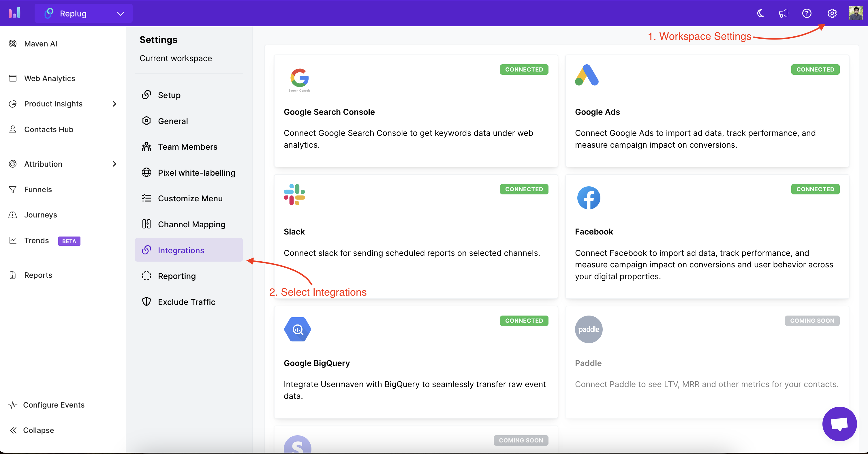The image size is (868, 454).
Task: Select Channel Mapping settings item
Action: click(x=191, y=224)
